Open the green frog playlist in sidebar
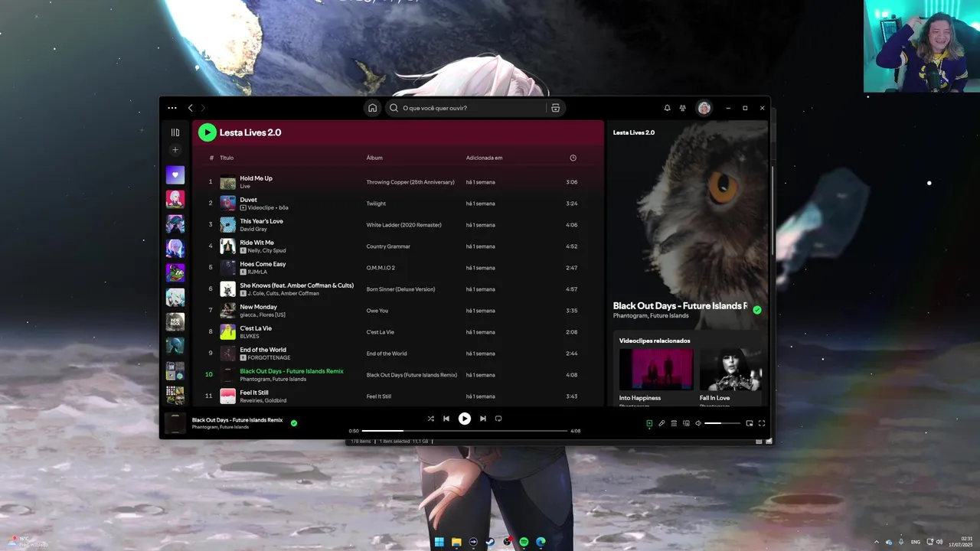This screenshot has width=980, height=551. pos(175,272)
